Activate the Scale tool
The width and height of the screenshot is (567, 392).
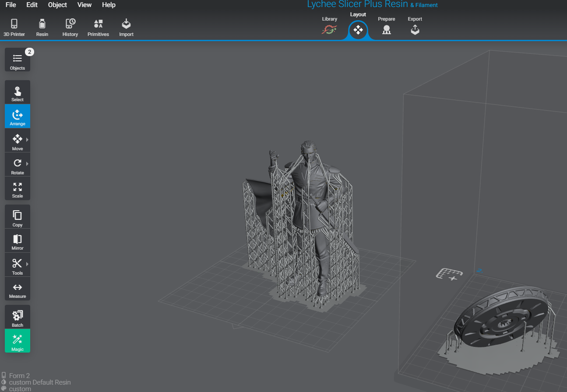[18, 190]
